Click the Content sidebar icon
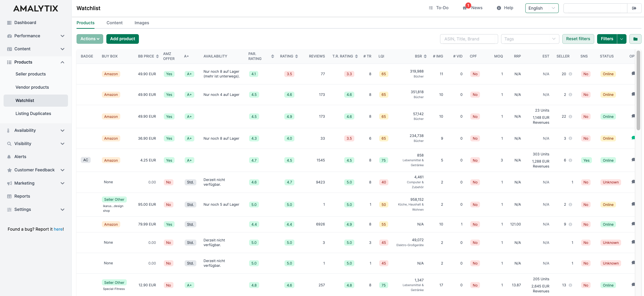The image size is (644, 296). coord(9,49)
